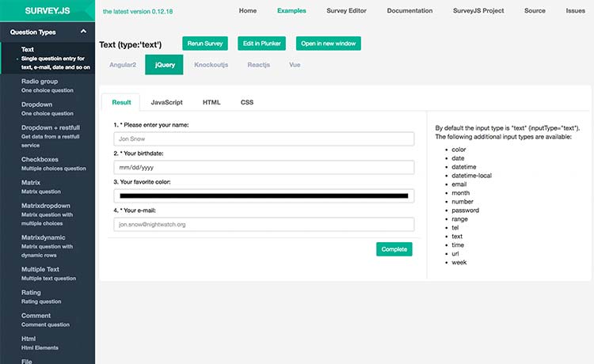Click the Complete button
Viewport: 594px width, 364px height.
click(394, 249)
